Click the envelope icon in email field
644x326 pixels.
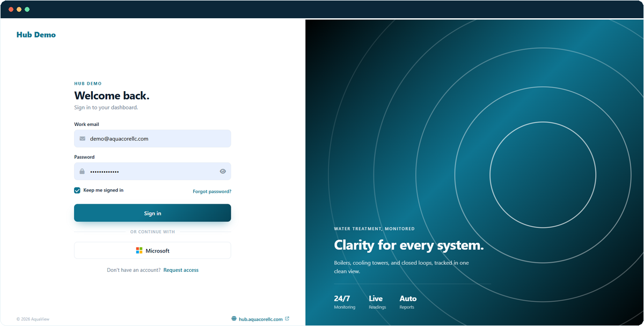click(x=82, y=138)
